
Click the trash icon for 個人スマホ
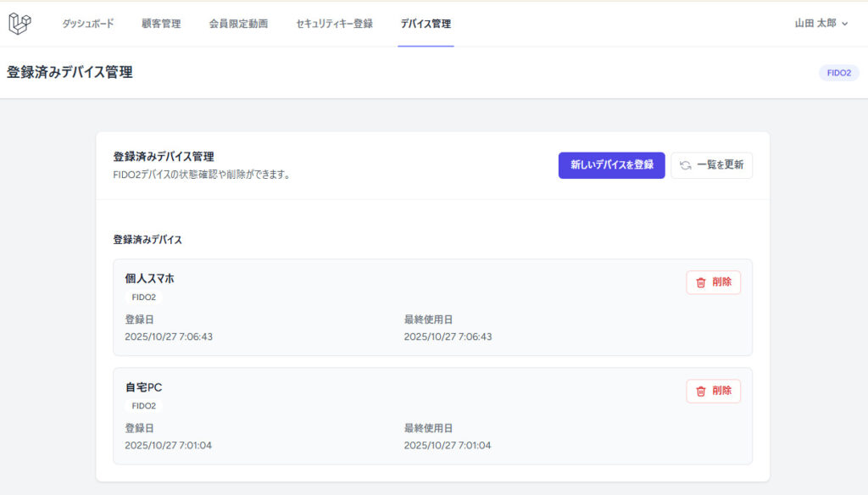[700, 282]
